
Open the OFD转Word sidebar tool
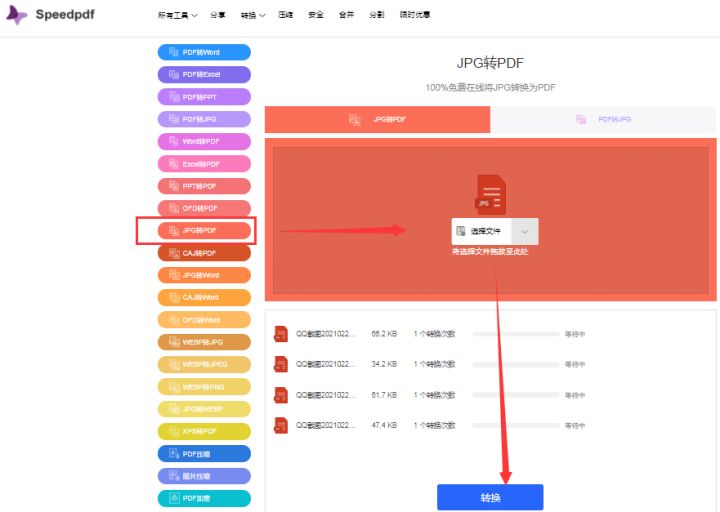[x=204, y=320]
